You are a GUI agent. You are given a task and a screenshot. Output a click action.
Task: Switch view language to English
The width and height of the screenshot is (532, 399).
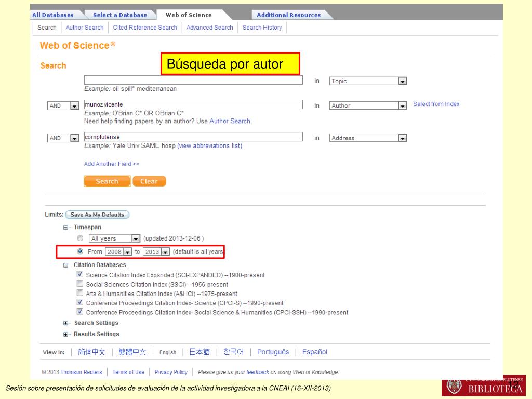click(x=168, y=353)
